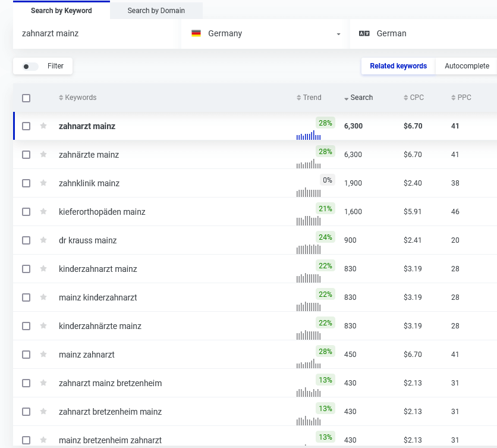The image size is (497, 448).
Task: Select 'zahnklinik mainz' row checkbox
Action: (x=26, y=183)
